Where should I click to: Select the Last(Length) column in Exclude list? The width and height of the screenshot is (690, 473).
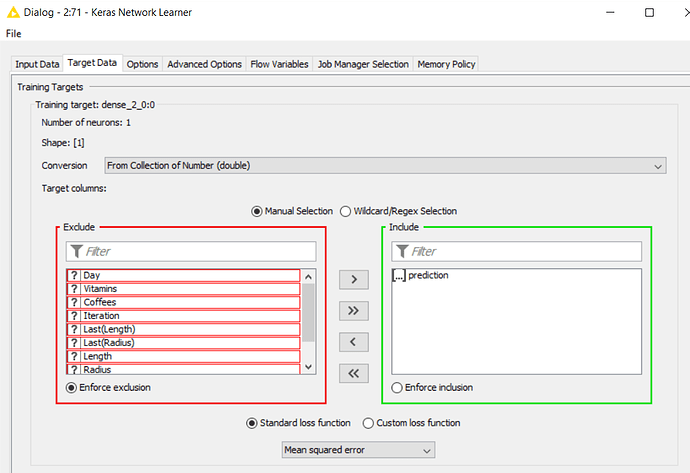pyautogui.click(x=184, y=330)
